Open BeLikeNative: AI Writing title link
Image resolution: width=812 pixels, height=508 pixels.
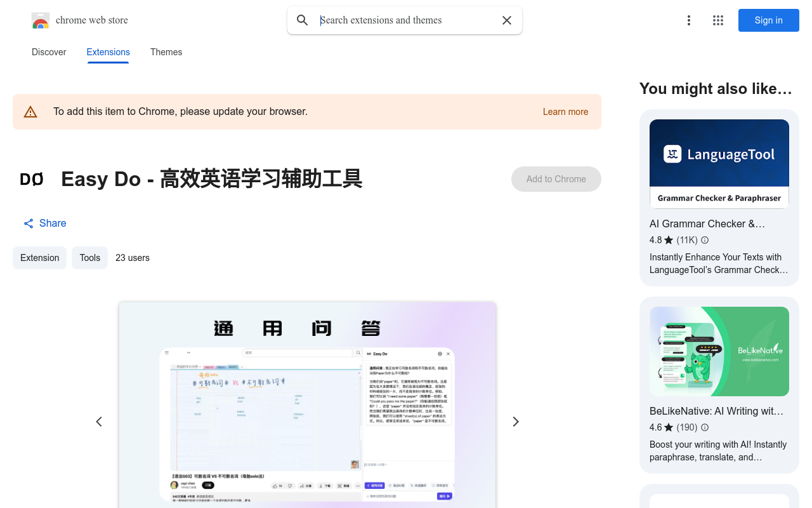click(x=716, y=411)
